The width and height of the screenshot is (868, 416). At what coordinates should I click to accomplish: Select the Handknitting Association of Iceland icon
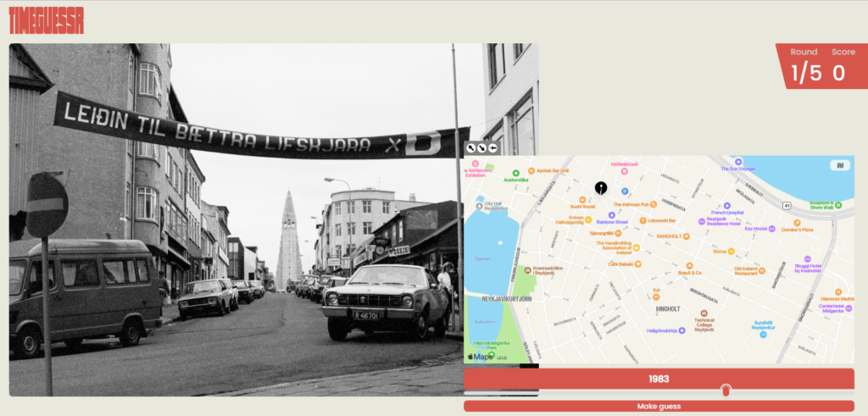(x=637, y=248)
